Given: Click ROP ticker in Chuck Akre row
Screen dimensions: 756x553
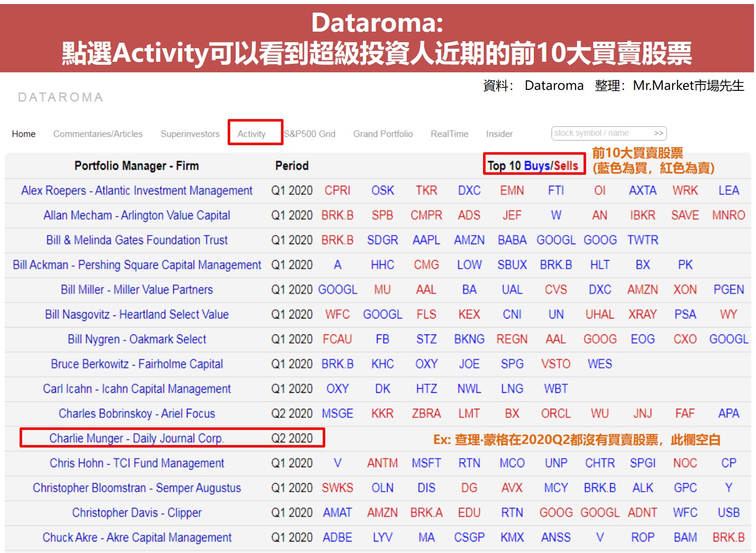Looking at the screenshot, I should [642, 537].
